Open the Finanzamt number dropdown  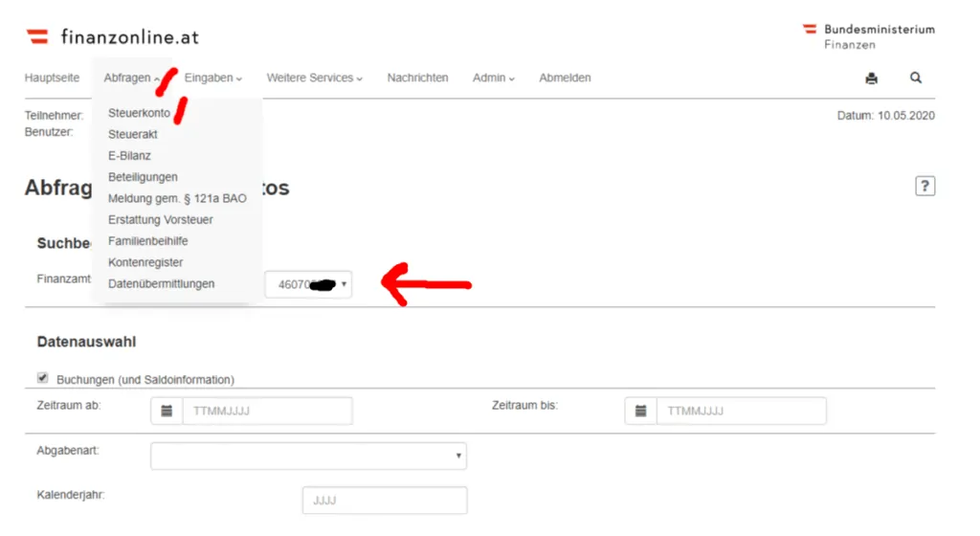tap(307, 284)
